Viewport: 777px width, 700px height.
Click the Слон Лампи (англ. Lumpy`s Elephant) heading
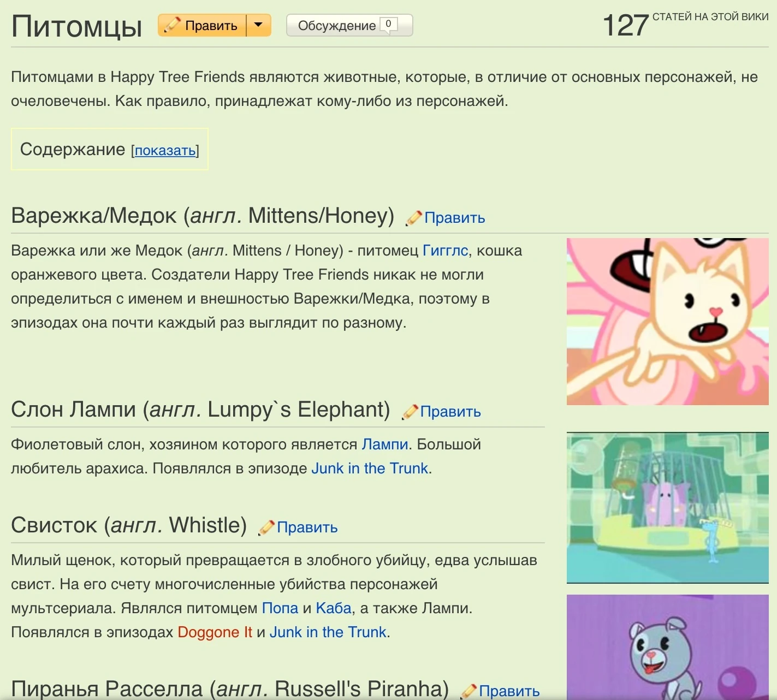point(200,410)
